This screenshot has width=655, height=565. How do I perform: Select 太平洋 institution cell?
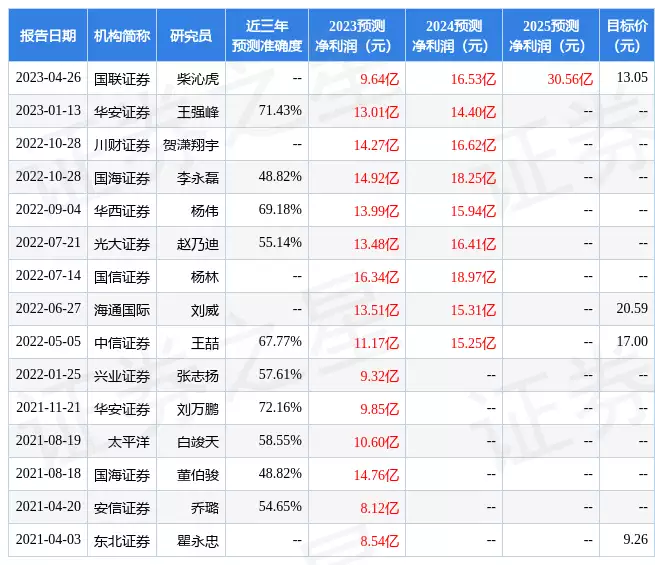129,442
